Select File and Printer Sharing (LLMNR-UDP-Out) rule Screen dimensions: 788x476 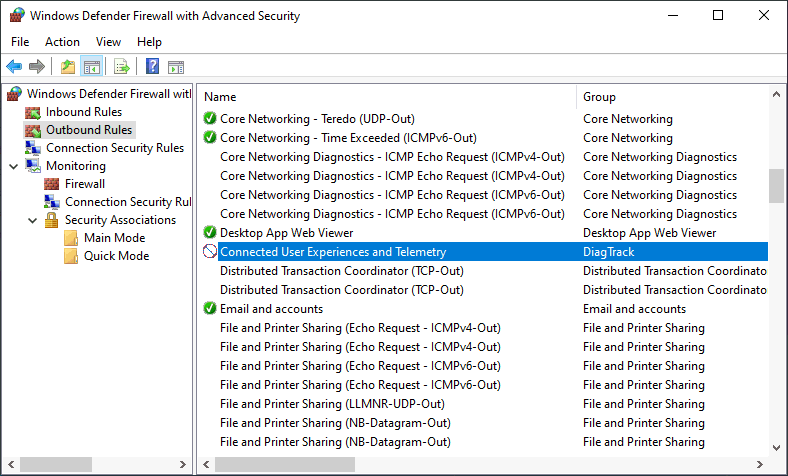332,404
